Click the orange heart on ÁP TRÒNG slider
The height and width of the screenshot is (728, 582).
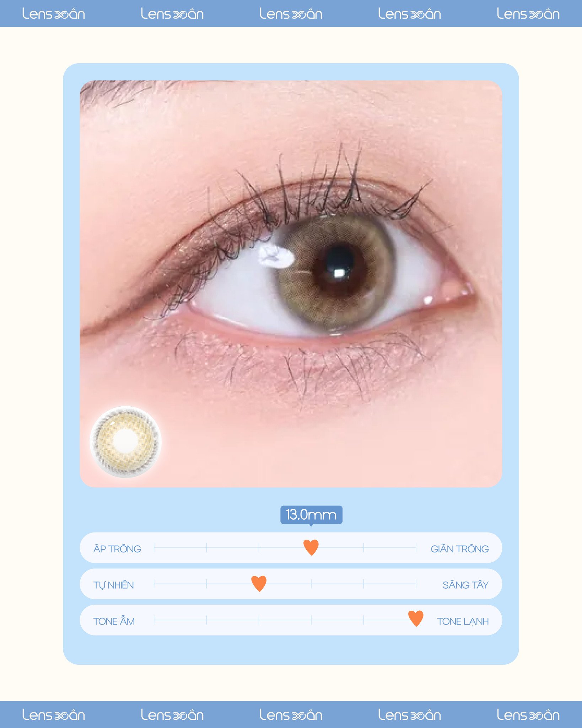[311, 547]
